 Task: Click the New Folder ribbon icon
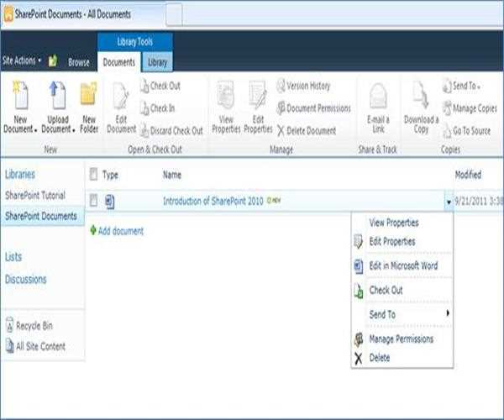(89, 97)
